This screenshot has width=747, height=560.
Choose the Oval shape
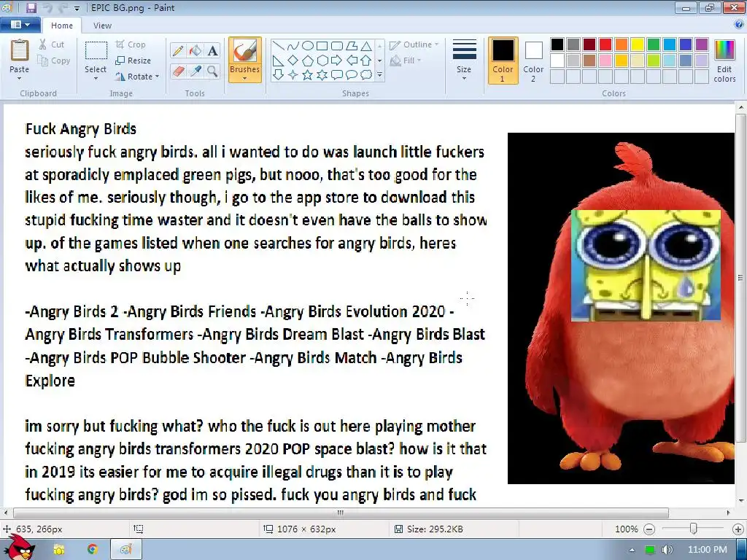point(308,46)
